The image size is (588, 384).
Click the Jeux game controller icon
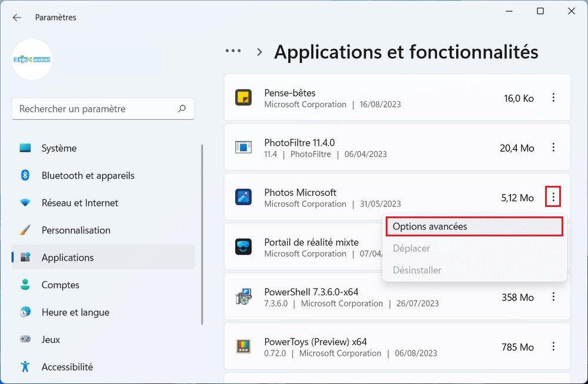coord(25,339)
